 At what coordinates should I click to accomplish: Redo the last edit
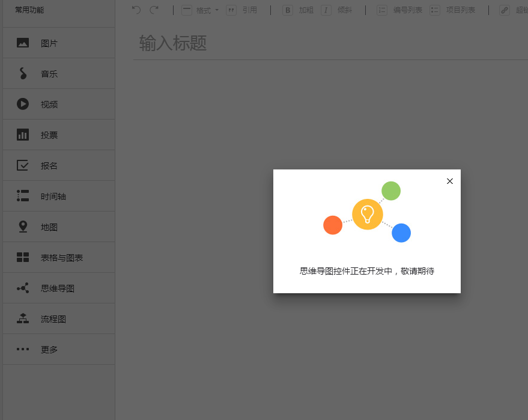point(154,10)
